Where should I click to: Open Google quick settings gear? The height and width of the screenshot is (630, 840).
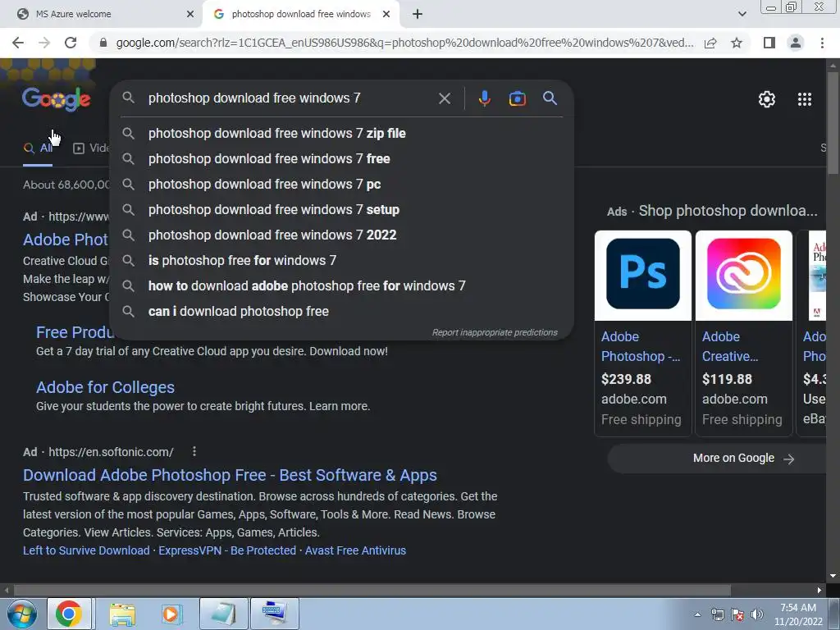(x=767, y=99)
